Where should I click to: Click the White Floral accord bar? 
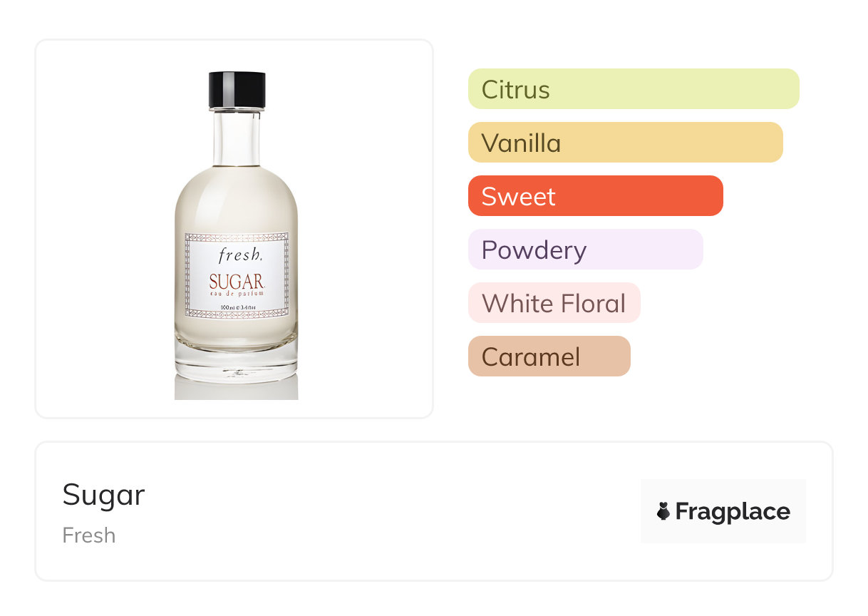(554, 303)
